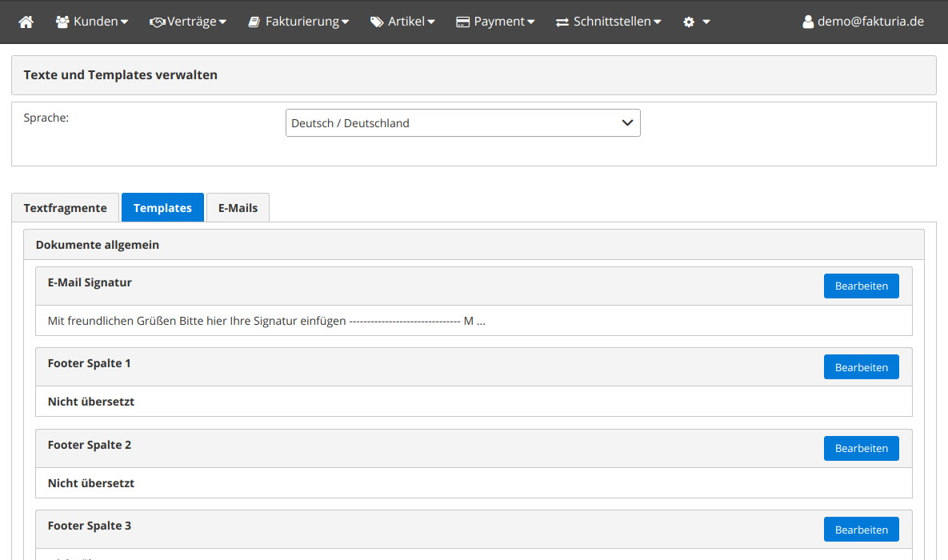This screenshot has width=948, height=560.
Task: Click the Artikel tags icon
Action: [377, 22]
